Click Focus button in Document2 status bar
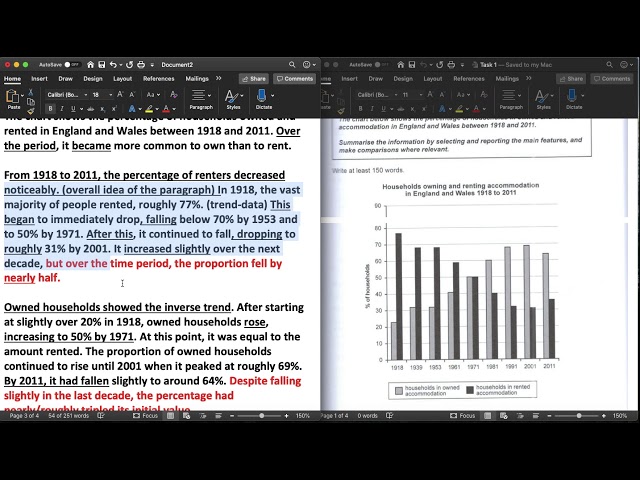 coord(146,416)
